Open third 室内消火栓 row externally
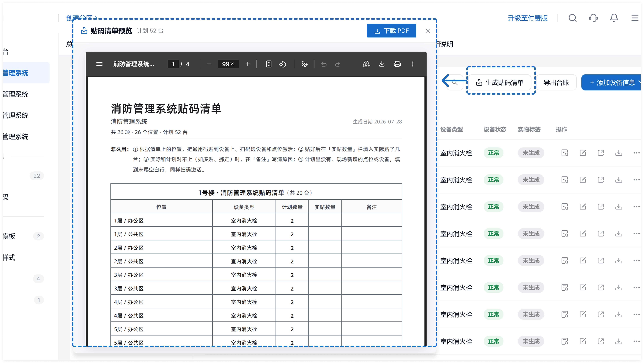The height and width of the screenshot is (364, 644). 601,207
